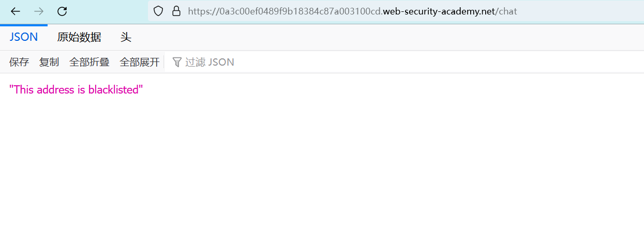Viewport: 644px width, 248px height.
Task: Click the 复制 copy button
Action: click(x=49, y=63)
